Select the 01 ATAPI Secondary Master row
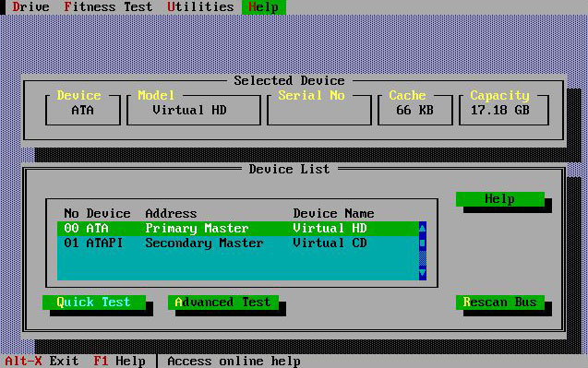Image resolution: width=588 pixels, height=368 pixels. [x=238, y=243]
